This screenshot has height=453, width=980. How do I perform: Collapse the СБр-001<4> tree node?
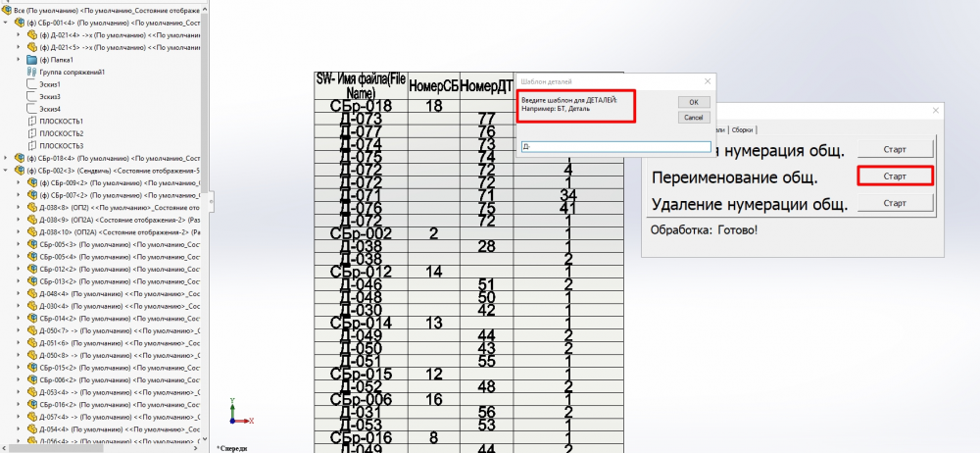(x=6, y=23)
